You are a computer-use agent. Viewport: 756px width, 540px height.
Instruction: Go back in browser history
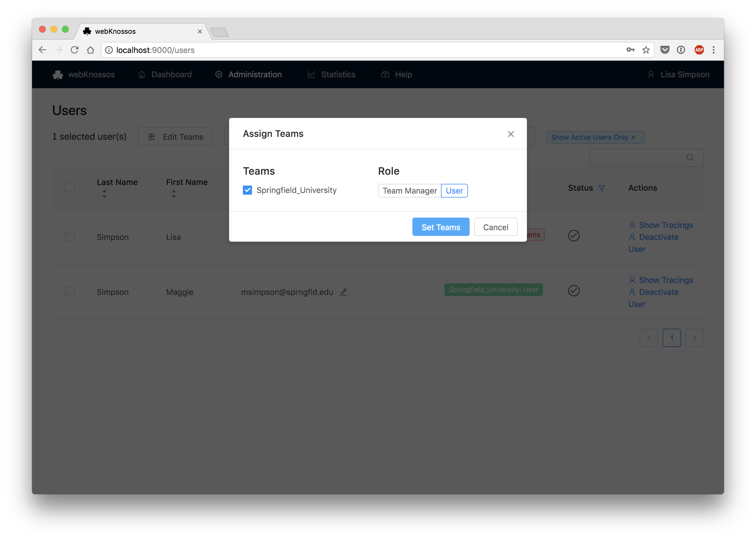pos(43,50)
